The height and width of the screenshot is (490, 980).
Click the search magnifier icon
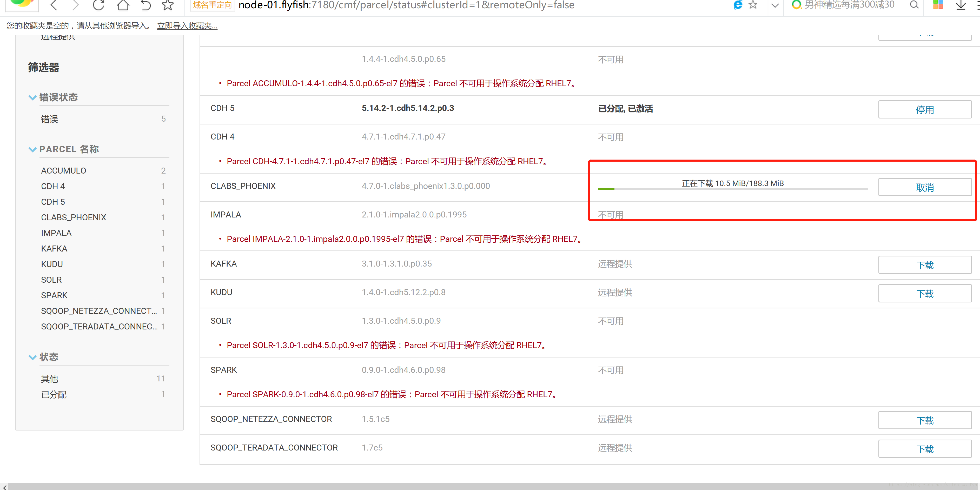(x=914, y=5)
